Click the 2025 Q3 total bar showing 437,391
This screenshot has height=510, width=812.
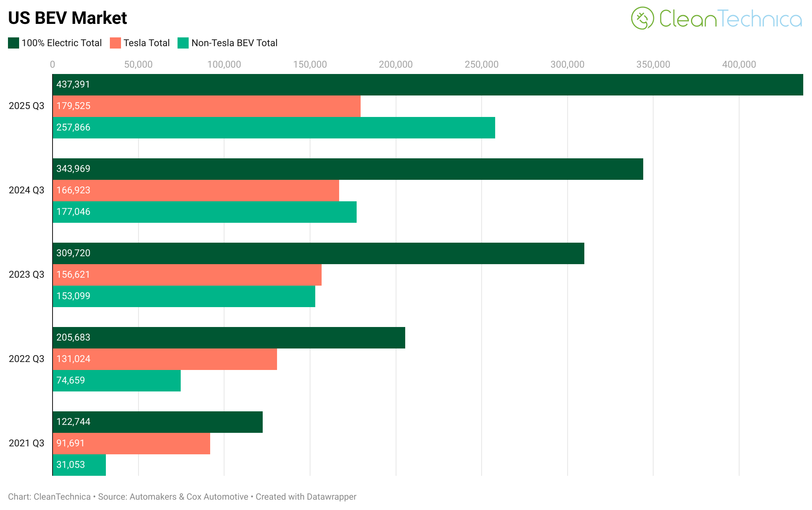click(427, 85)
